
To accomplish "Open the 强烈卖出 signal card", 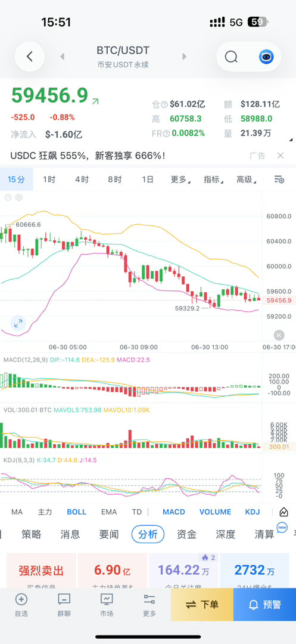I will coord(41,571).
